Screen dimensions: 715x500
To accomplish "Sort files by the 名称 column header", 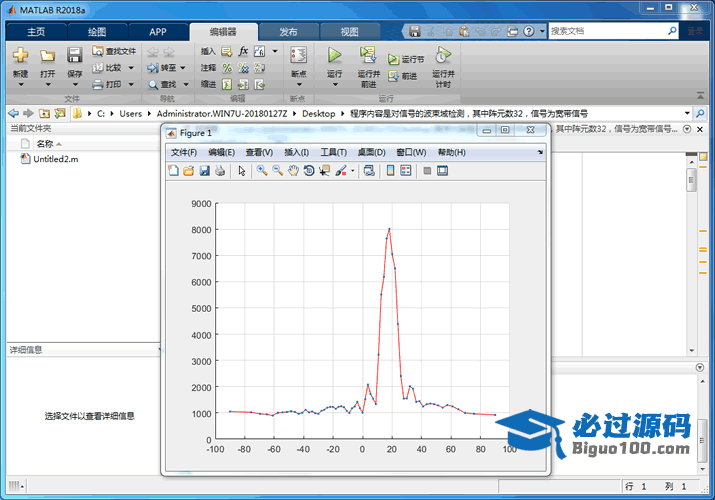I will [45, 144].
